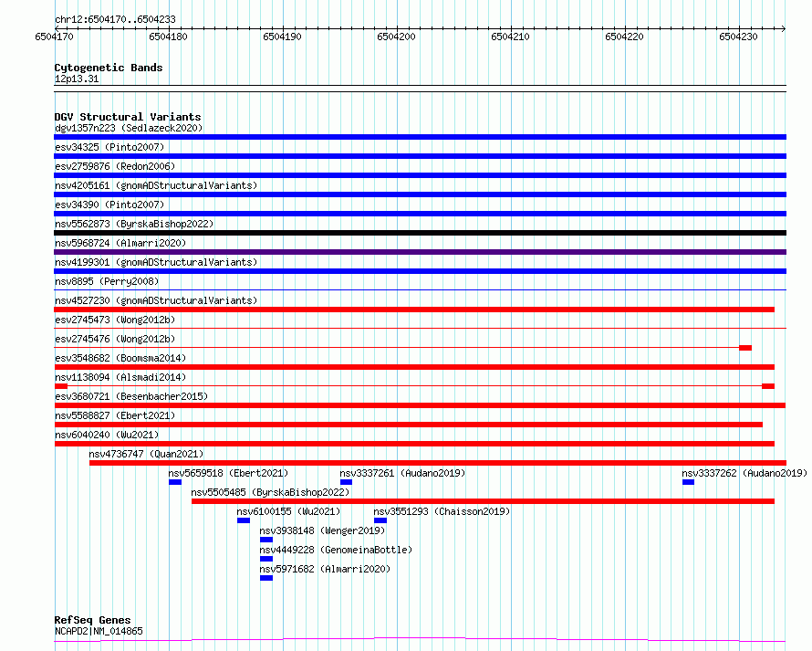Viewport: 812px width, 651px height.
Task: Click the blue block under nsv3938148
Action: [x=266, y=540]
